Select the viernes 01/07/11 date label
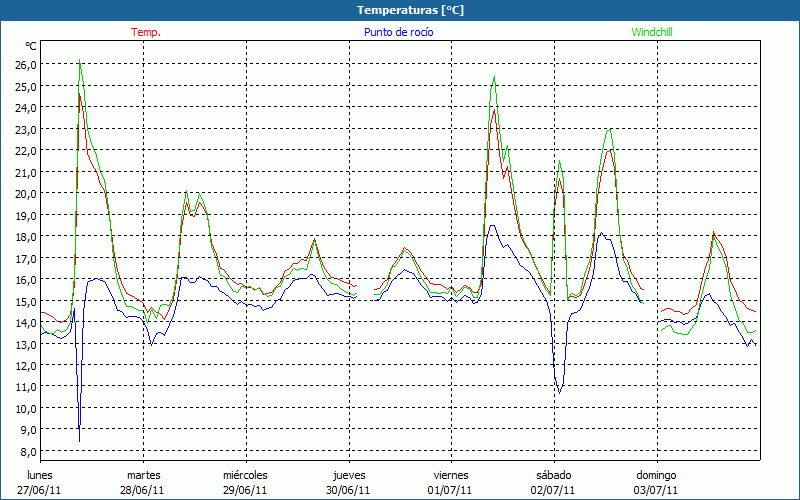Screen dimensions: 800x500 451,482
